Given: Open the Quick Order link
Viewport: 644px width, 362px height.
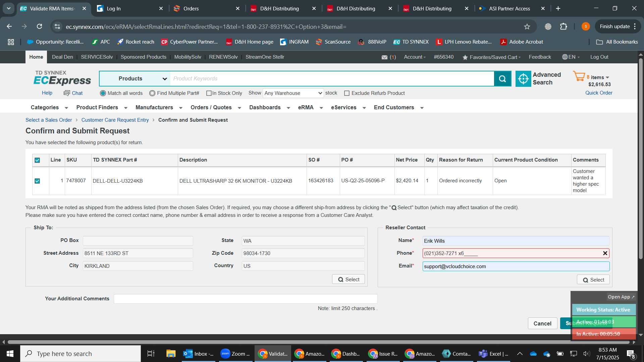Looking at the screenshot, I should click(599, 93).
